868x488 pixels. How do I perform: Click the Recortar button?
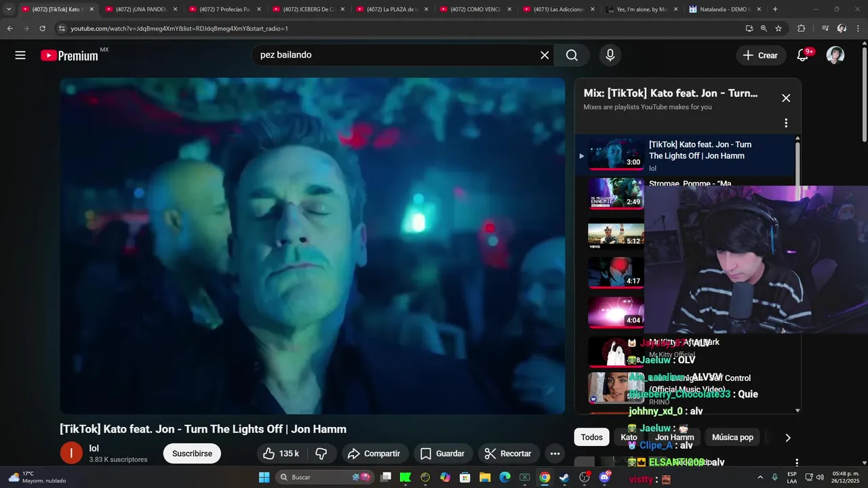coord(509,453)
